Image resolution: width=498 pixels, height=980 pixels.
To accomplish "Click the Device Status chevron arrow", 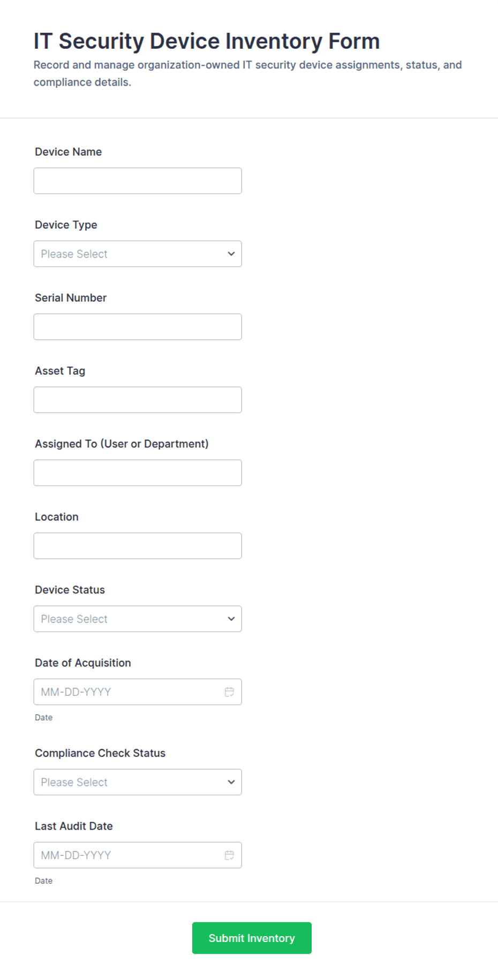I will (x=231, y=619).
